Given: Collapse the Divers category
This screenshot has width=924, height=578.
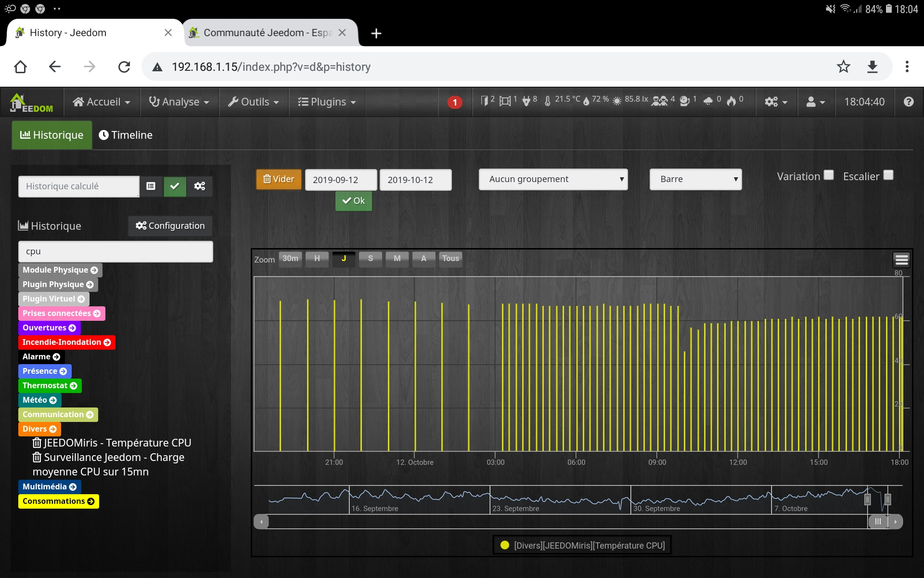Looking at the screenshot, I should coord(39,429).
